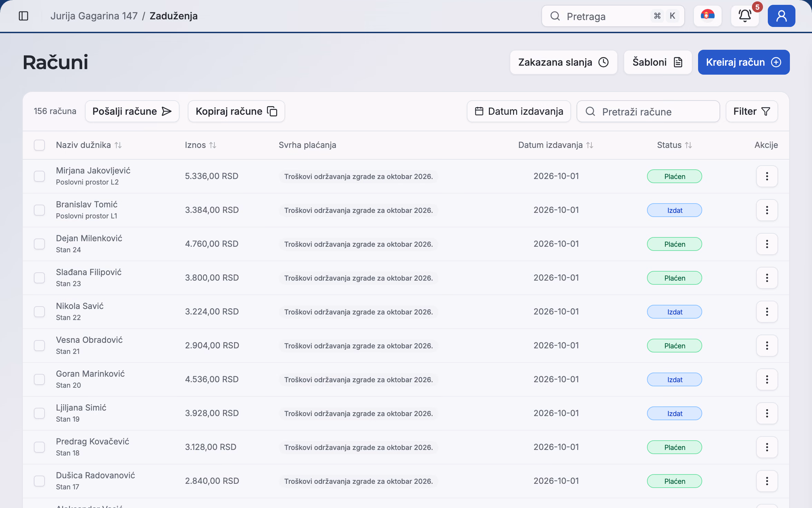
Task: Check the Predrag Kovačević row checkbox
Action: (39, 447)
